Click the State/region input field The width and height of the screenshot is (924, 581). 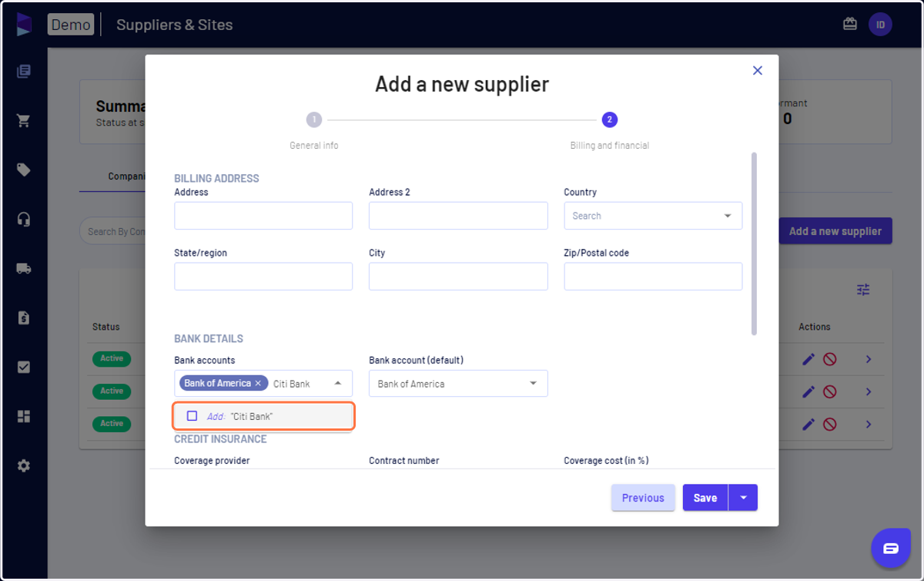[x=263, y=277]
